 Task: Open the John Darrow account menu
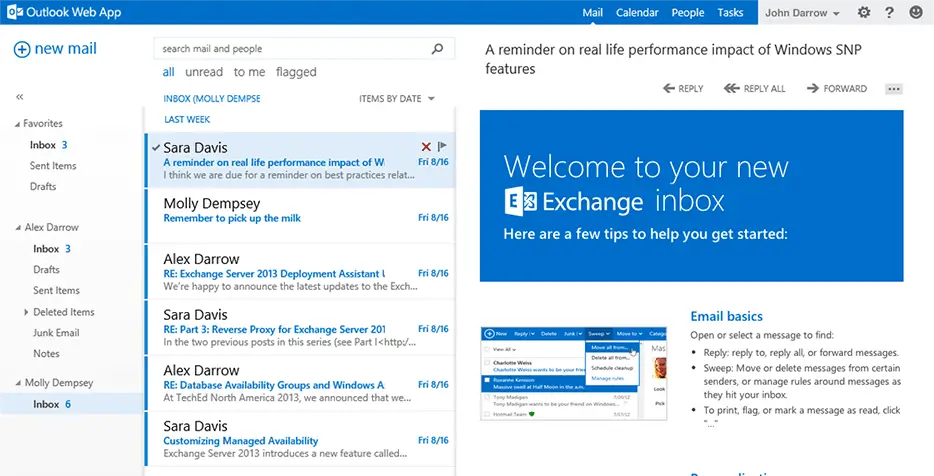[x=802, y=13]
